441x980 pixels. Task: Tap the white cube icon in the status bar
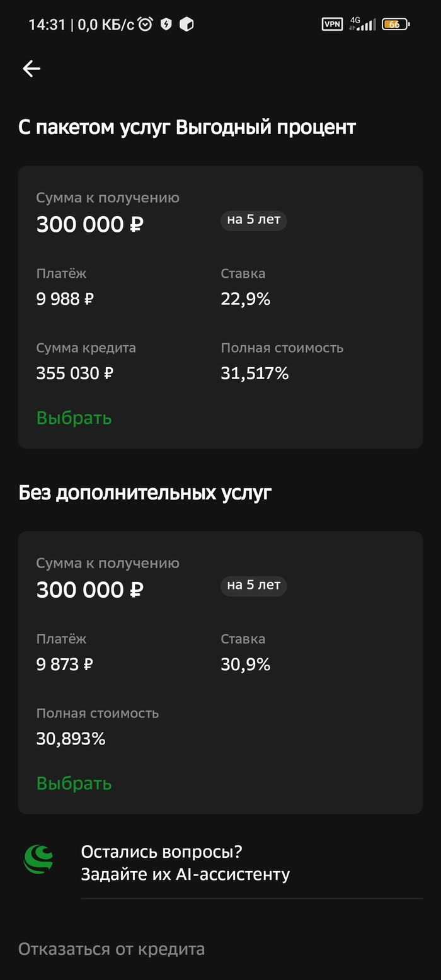(186, 25)
